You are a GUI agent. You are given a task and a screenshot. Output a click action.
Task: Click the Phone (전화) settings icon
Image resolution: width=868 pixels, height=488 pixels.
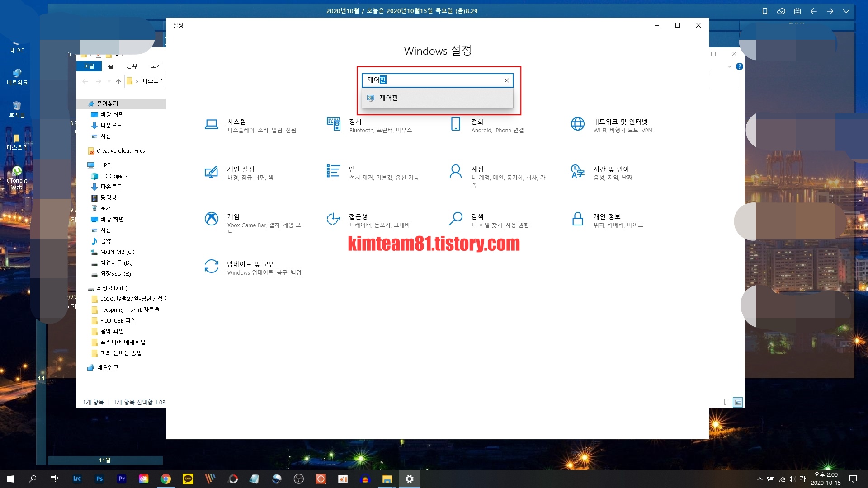(x=456, y=124)
